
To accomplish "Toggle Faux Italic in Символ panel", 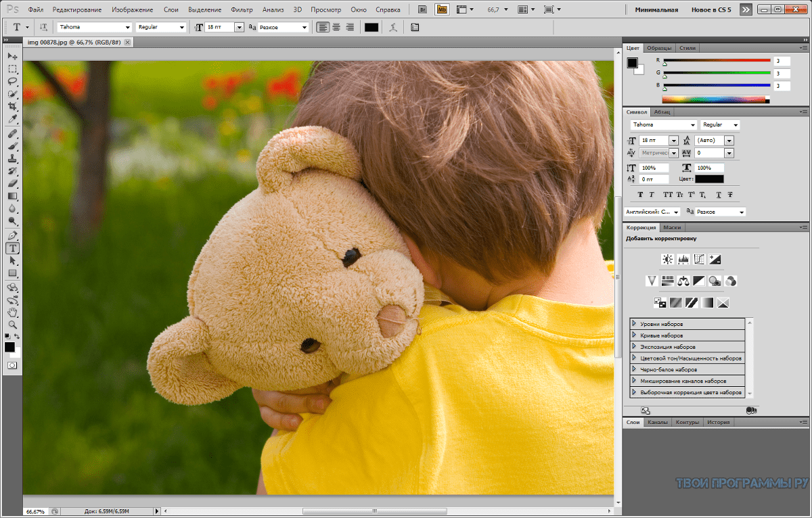I will point(651,195).
